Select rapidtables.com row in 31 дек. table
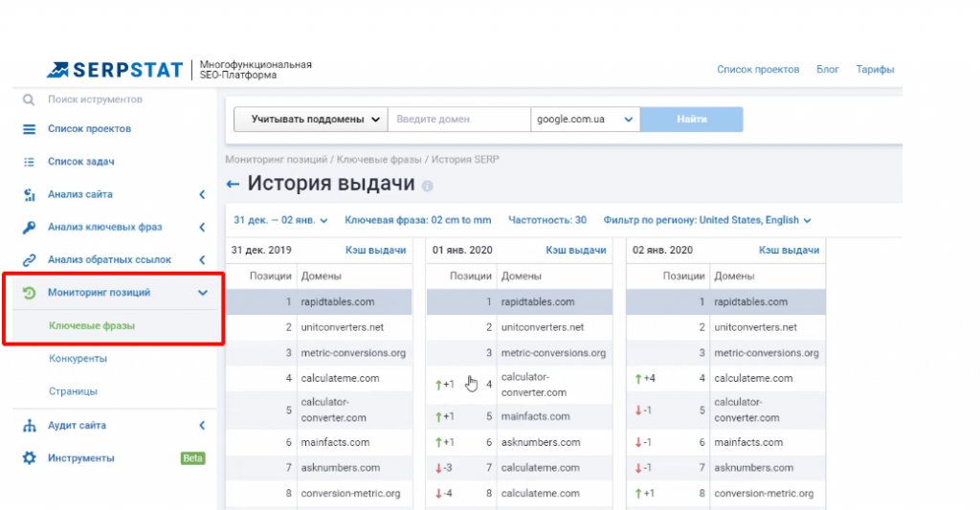980x510 pixels. (x=319, y=301)
